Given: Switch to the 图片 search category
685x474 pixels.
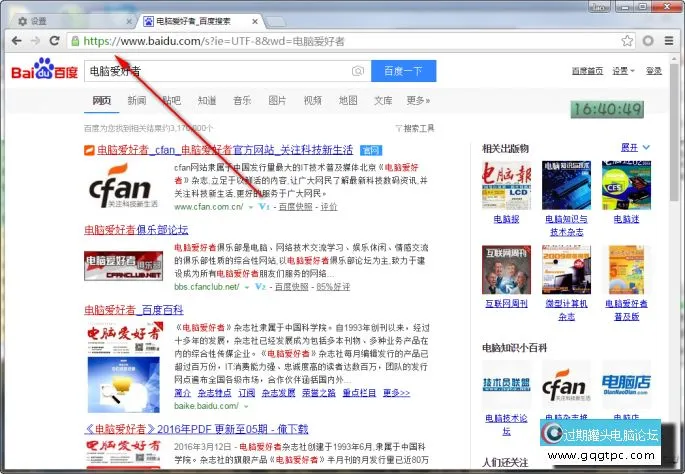Looking at the screenshot, I should (277, 100).
